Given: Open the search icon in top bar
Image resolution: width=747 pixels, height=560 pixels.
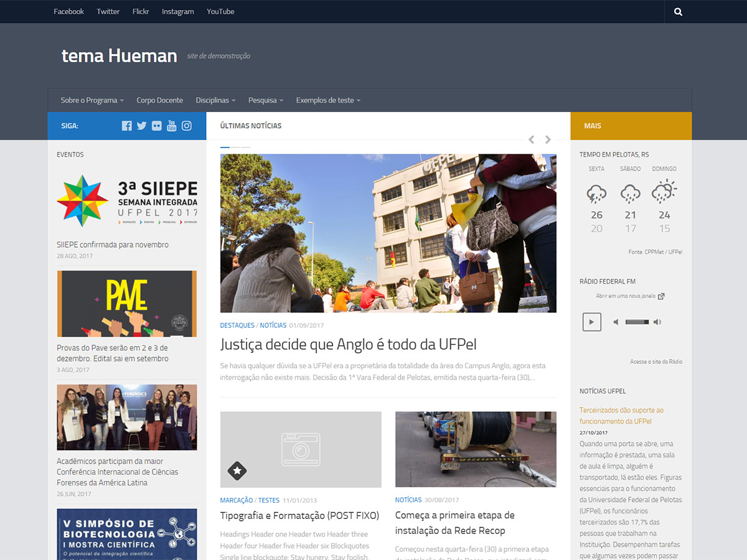Looking at the screenshot, I should tap(678, 12).
